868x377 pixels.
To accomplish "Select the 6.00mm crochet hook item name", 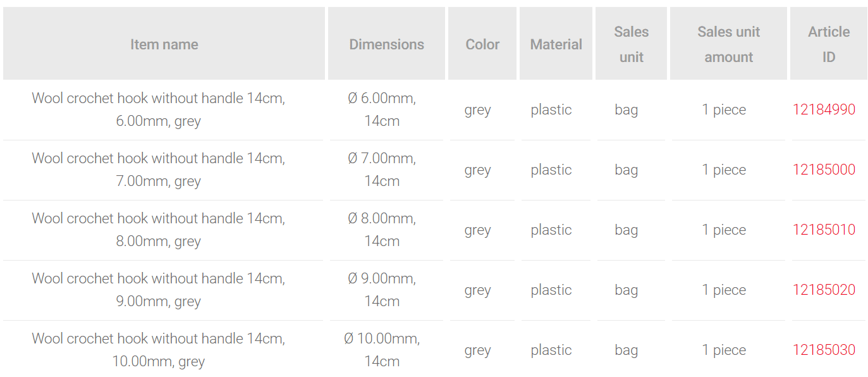I will point(158,109).
